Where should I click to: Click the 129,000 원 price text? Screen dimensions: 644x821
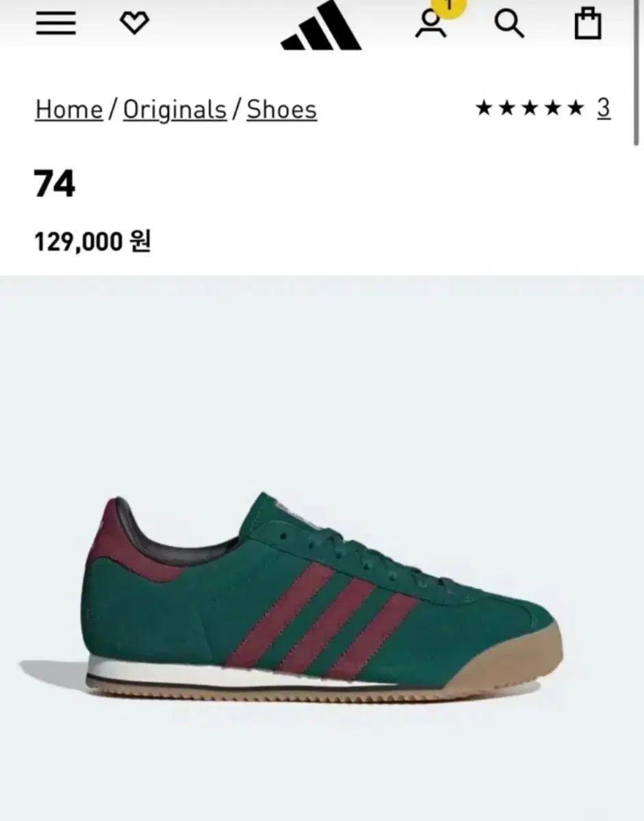coord(93,242)
